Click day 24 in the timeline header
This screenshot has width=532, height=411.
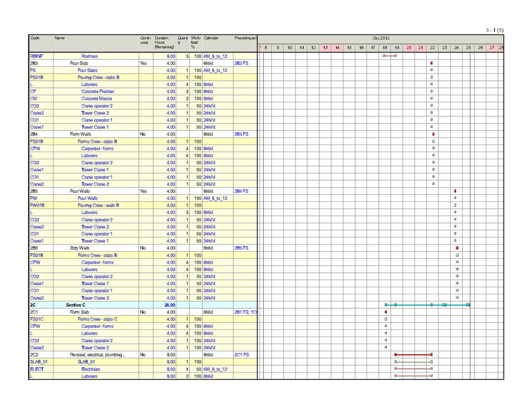tap(456, 48)
